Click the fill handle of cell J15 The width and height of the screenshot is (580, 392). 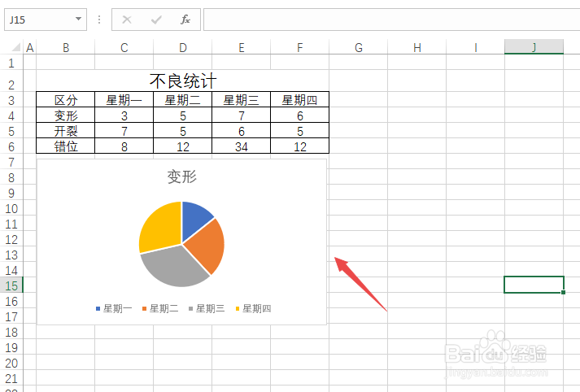(563, 293)
